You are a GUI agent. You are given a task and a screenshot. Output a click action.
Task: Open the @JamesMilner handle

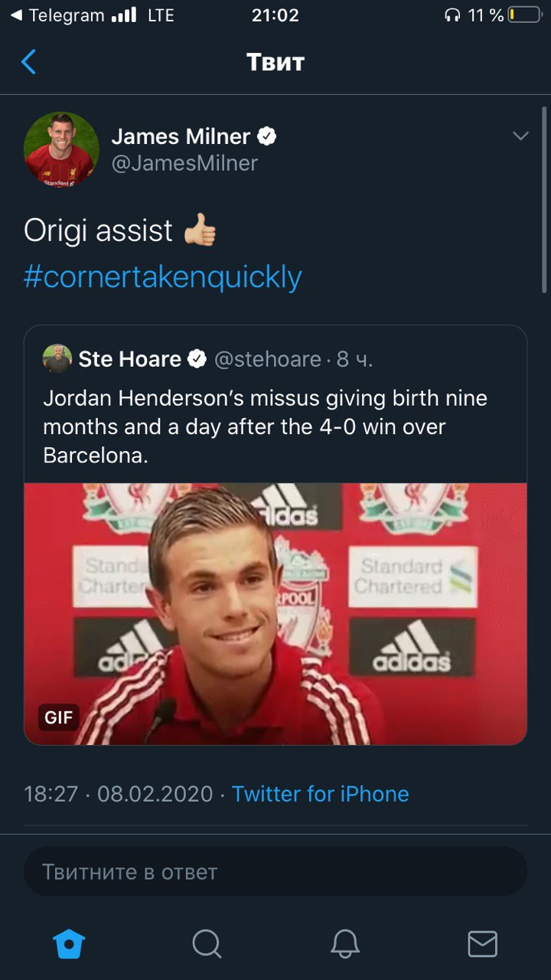pyautogui.click(x=184, y=163)
